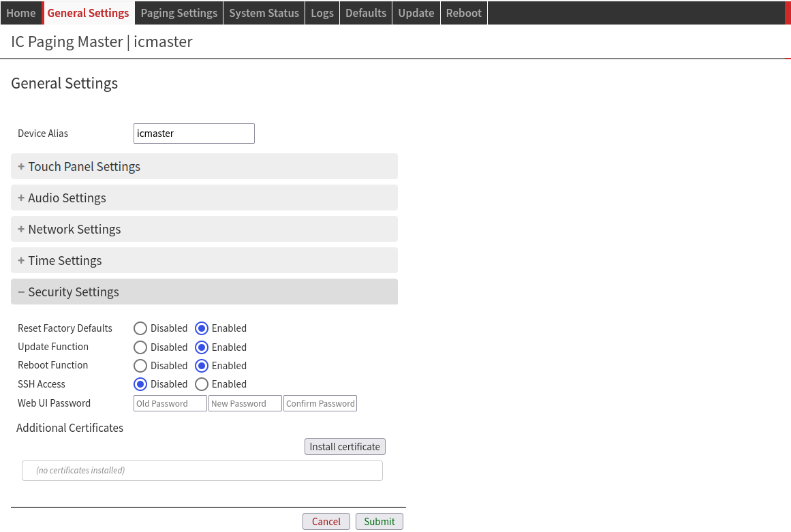Submit the general settings form

pyautogui.click(x=379, y=522)
